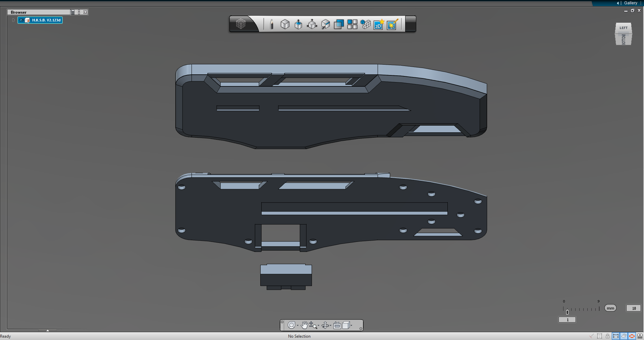Click the snap ruler slider handle
The width and height of the screenshot is (644, 340).
click(x=567, y=312)
